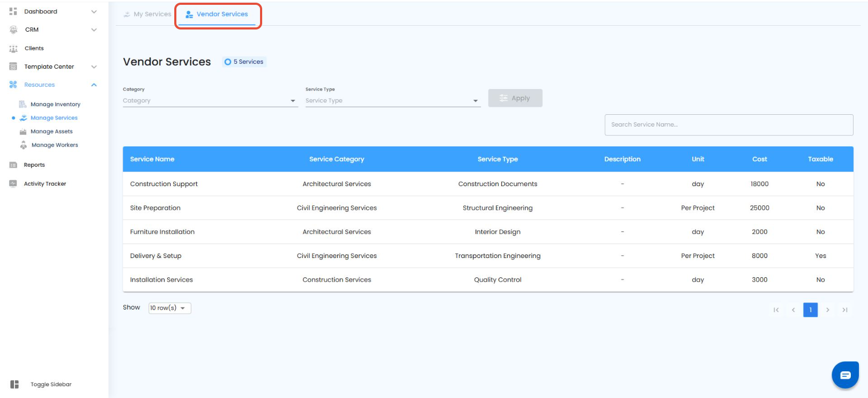
Task: Open the Activity Tracker page
Action: pos(45,184)
